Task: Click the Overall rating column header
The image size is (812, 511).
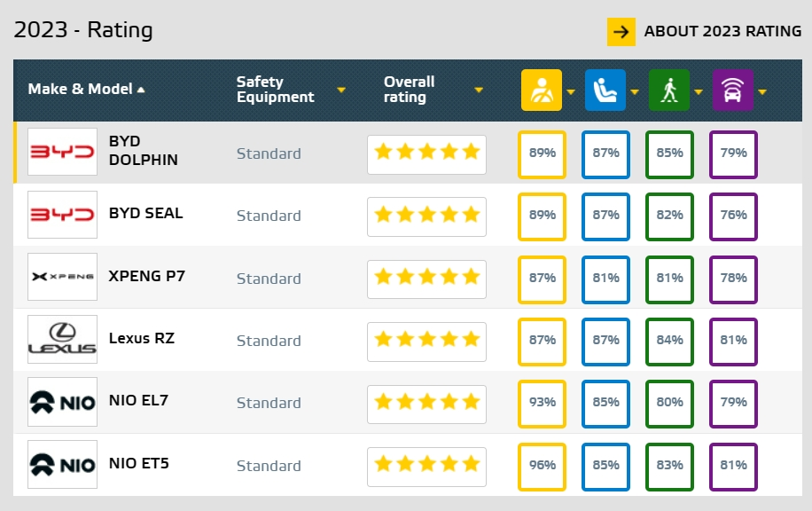Action: [409, 89]
